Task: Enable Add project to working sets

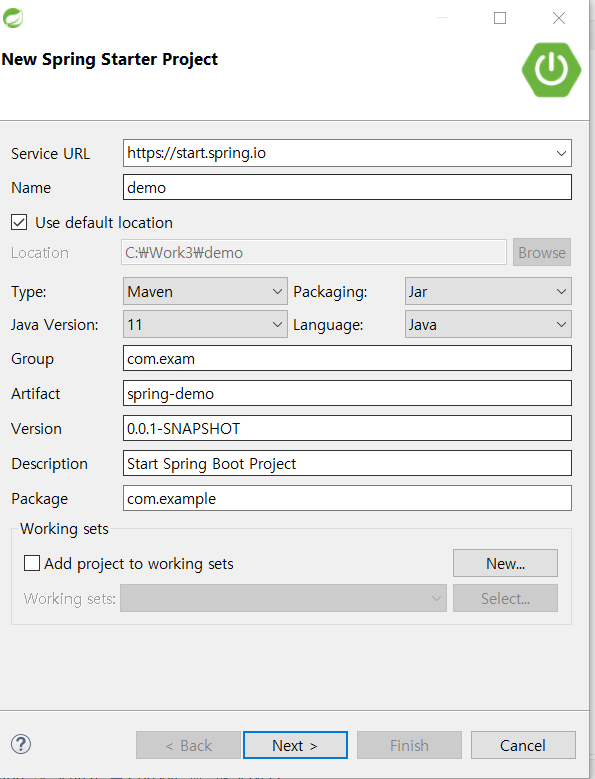Action: point(32,563)
